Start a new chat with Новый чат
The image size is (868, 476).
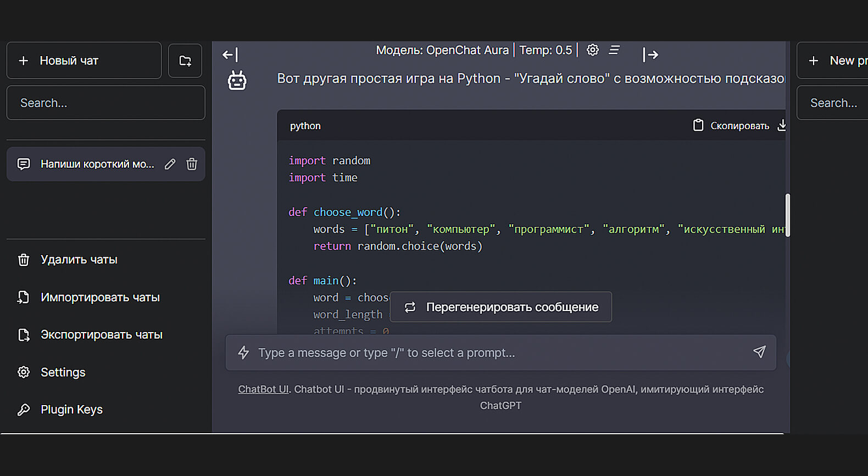[84, 60]
